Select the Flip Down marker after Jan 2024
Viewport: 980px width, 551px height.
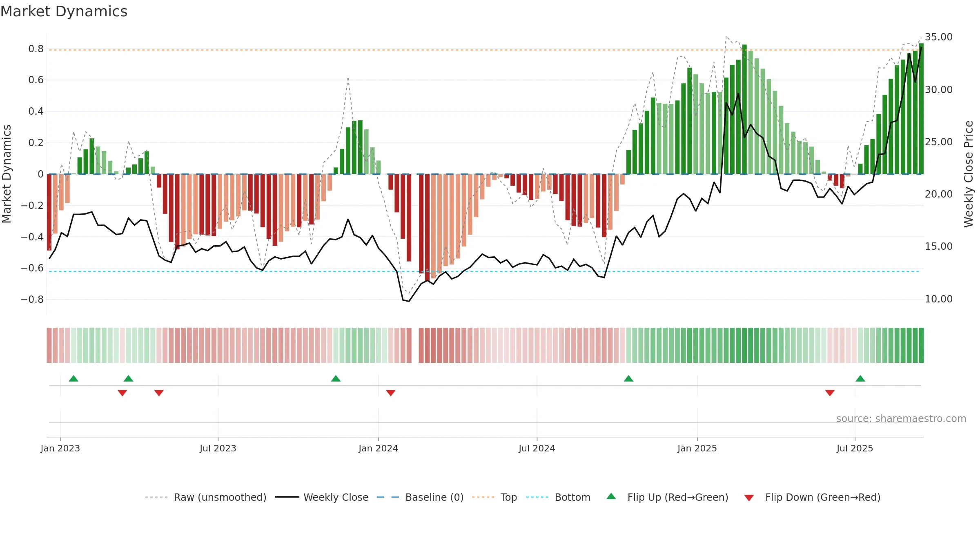coord(391,393)
